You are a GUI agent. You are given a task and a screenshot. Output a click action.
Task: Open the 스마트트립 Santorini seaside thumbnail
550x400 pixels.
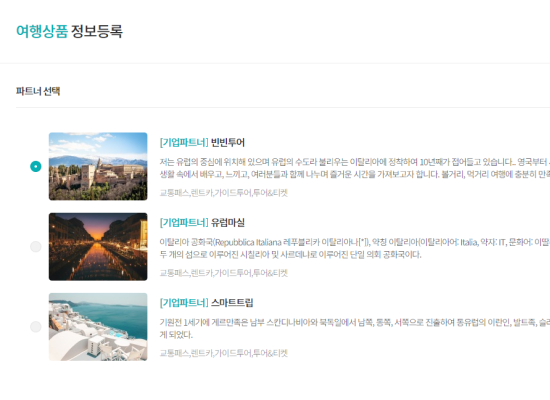coord(98,327)
